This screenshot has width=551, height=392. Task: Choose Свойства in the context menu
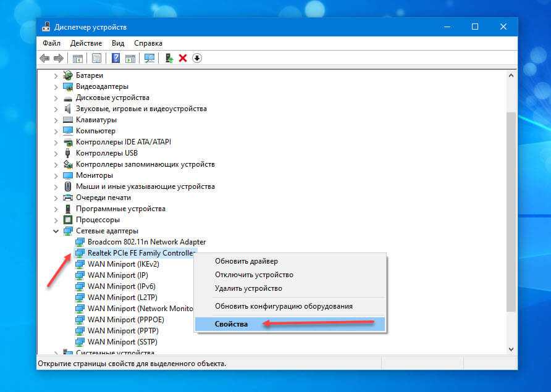click(231, 324)
